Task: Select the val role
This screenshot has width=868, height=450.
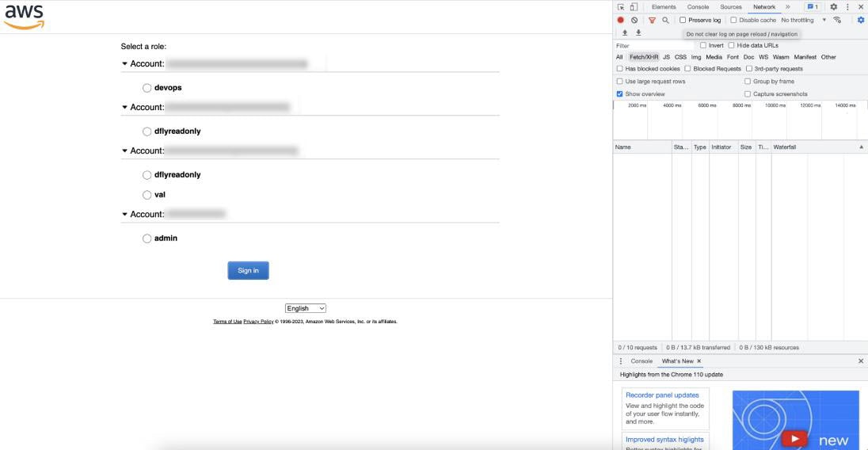Action: (x=147, y=195)
